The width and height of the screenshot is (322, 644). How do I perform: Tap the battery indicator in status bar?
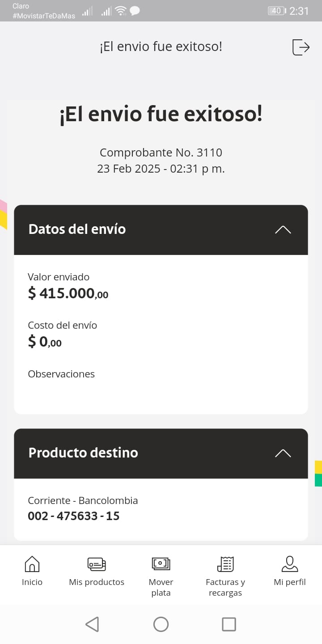point(277,11)
